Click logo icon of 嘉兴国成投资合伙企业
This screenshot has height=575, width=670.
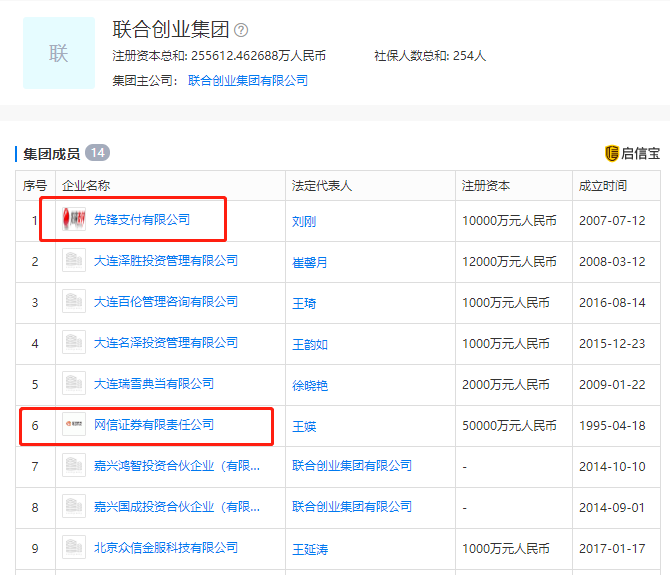tap(74, 506)
